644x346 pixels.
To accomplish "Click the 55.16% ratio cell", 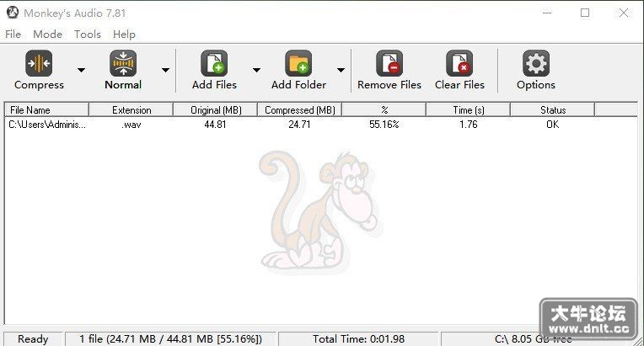I will pos(384,125).
